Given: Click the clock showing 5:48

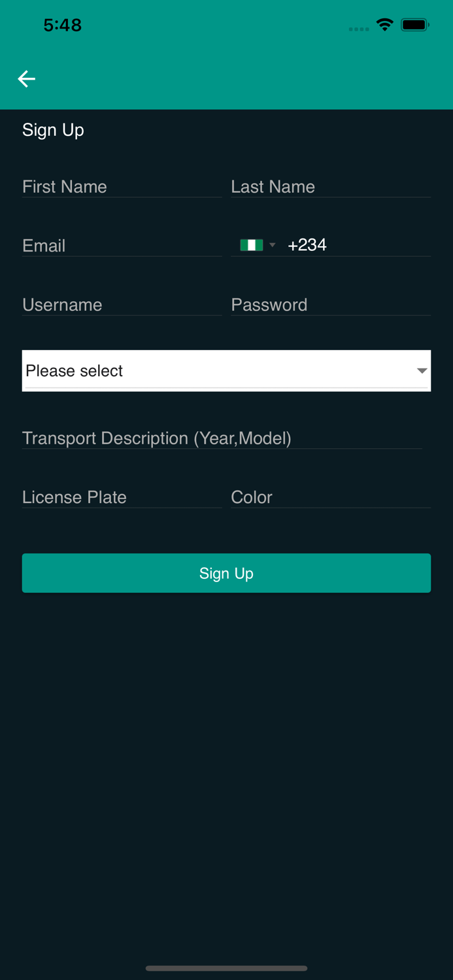Looking at the screenshot, I should click(62, 24).
